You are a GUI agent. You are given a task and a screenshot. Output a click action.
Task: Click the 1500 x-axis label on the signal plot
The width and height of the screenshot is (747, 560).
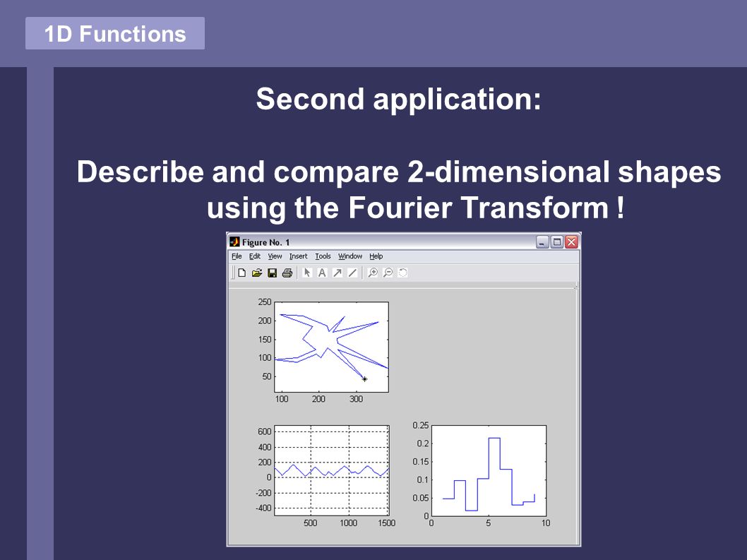pos(387,523)
